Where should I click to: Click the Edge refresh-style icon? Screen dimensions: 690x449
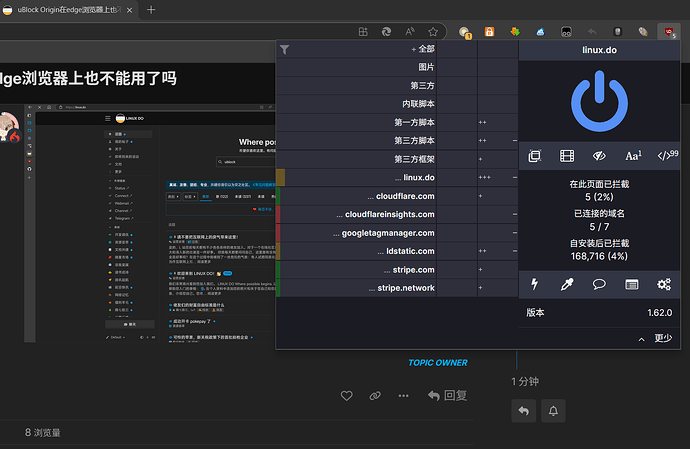[x=386, y=32]
